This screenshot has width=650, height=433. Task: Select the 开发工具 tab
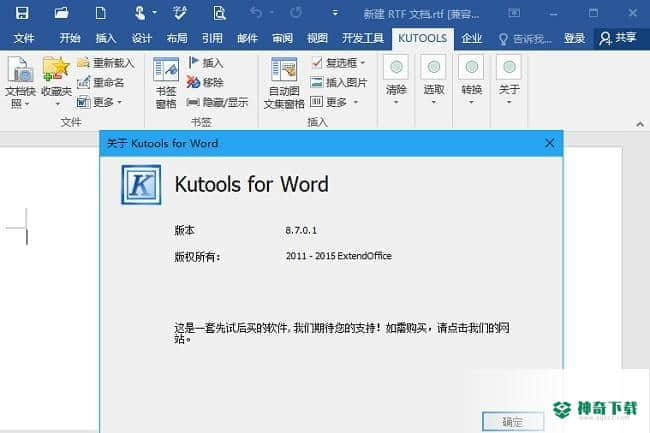[x=363, y=39]
